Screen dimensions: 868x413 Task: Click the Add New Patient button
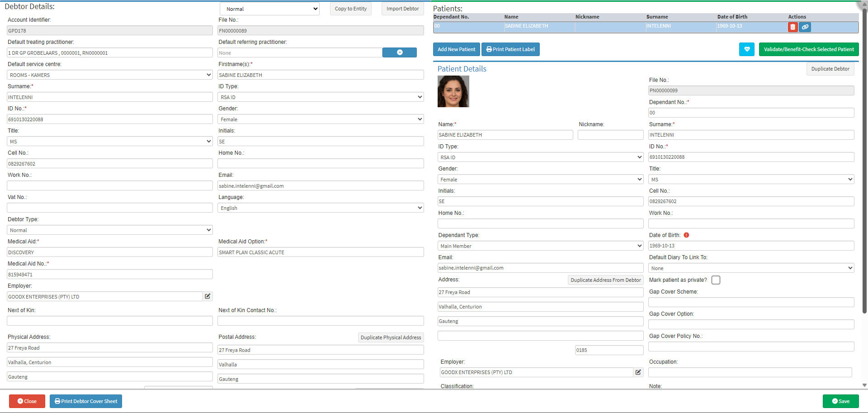click(456, 49)
